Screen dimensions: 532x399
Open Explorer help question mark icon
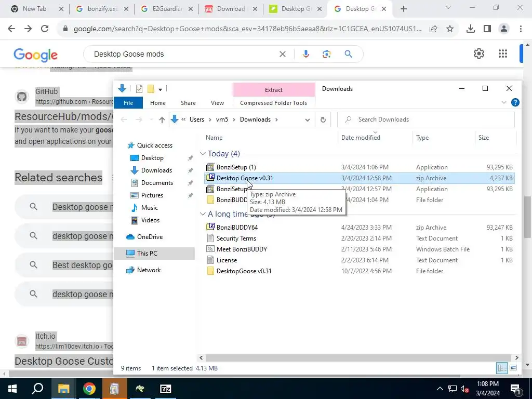(x=515, y=102)
